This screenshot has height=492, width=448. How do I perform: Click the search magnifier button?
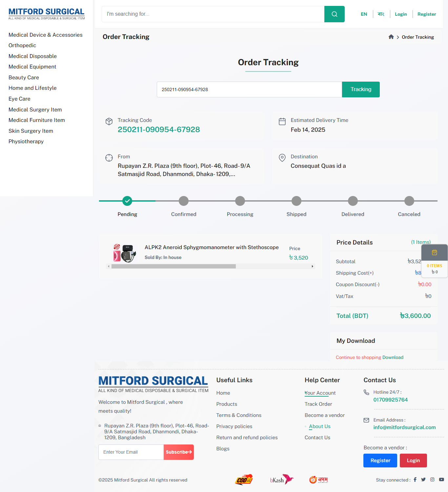(334, 14)
